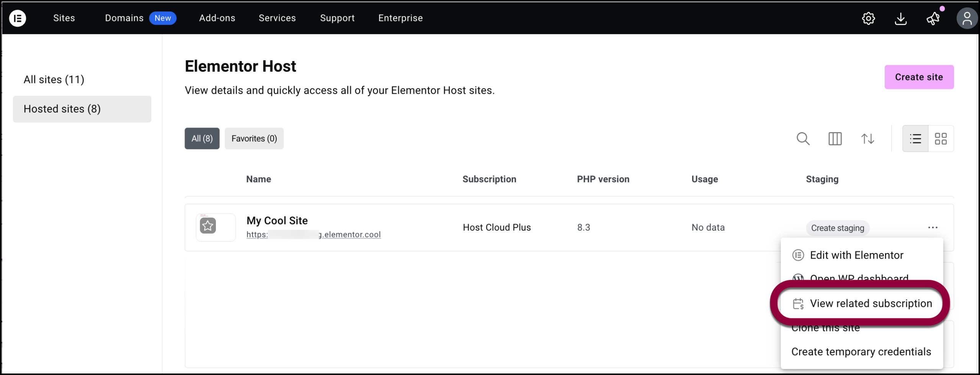Click the download icon in header
This screenshot has height=375, width=980.
point(900,18)
